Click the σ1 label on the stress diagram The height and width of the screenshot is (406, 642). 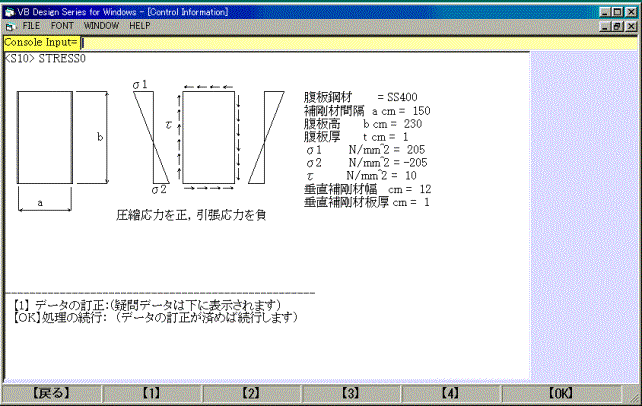click(x=140, y=85)
